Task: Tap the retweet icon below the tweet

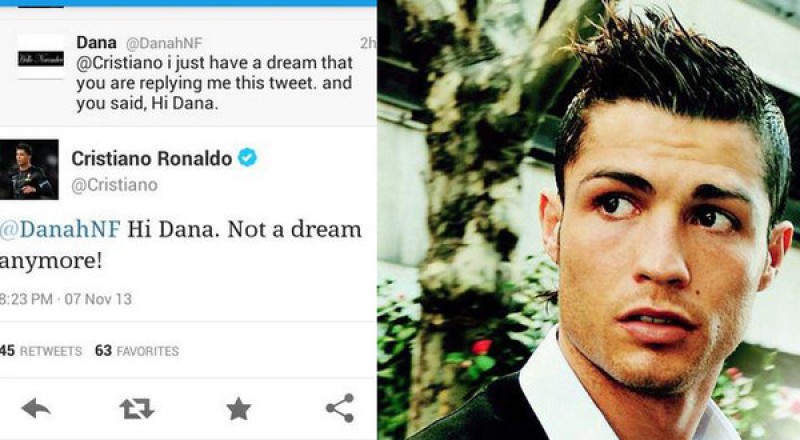Action: tap(137, 408)
